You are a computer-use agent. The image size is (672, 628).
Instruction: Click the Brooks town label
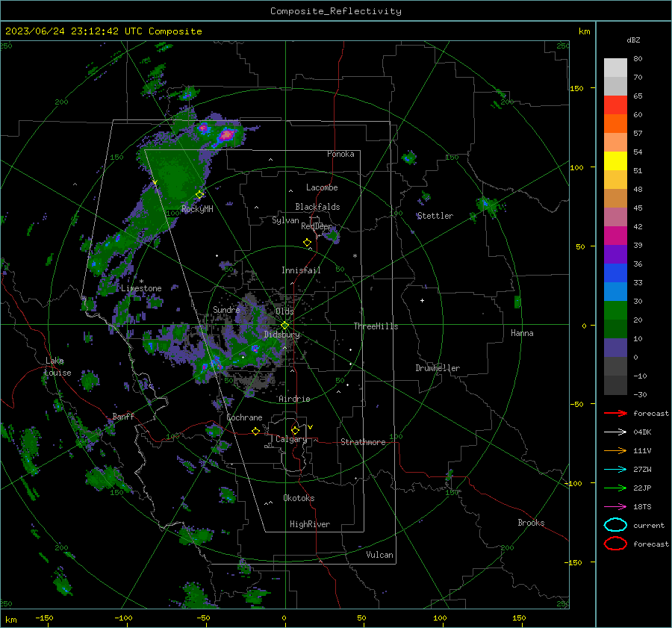531,523
